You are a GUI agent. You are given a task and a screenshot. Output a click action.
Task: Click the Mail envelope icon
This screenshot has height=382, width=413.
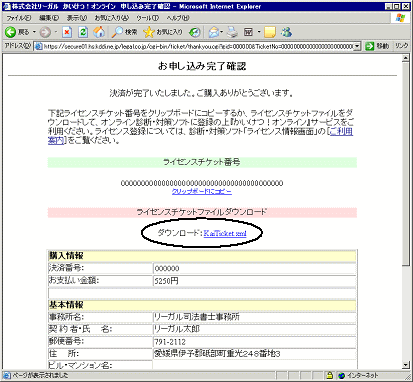214,32
